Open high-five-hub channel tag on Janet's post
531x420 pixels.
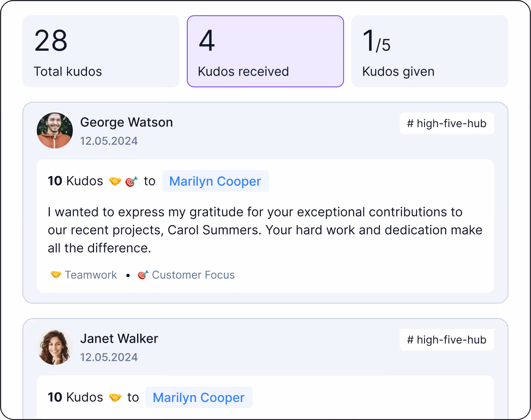[x=447, y=340]
